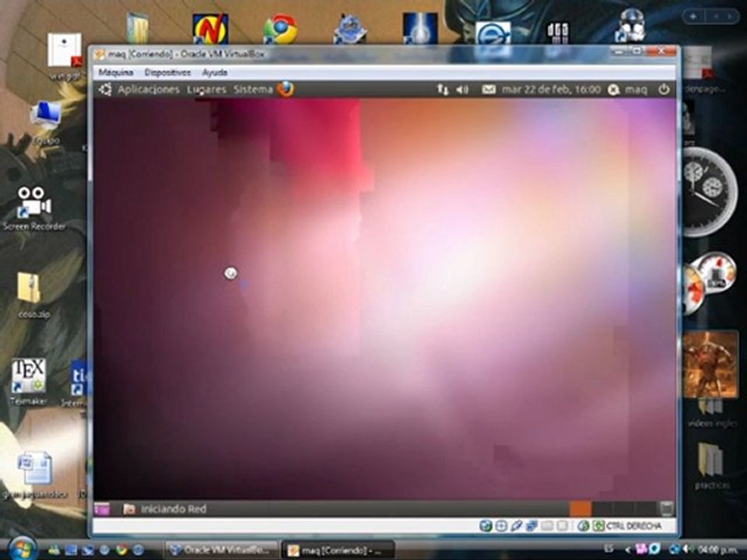
Task: Open the clone trooper helmet desktop shortcut
Action: (x=630, y=26)
